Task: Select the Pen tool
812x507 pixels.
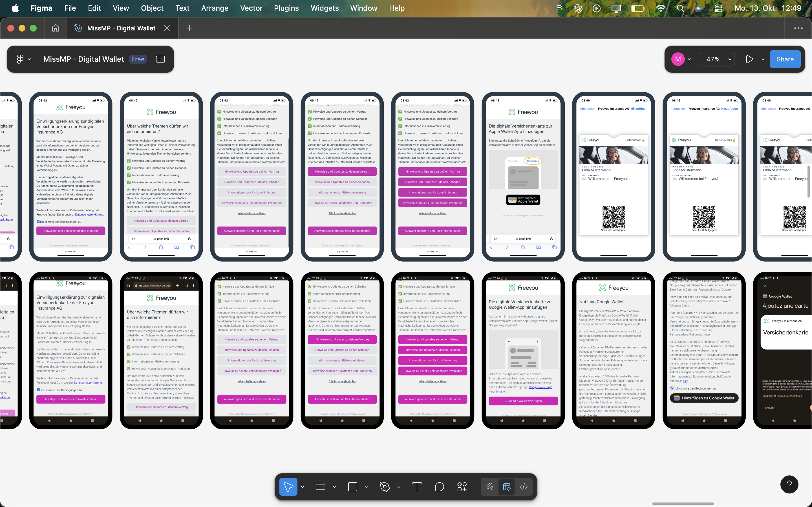Action: tap(385, 486)
